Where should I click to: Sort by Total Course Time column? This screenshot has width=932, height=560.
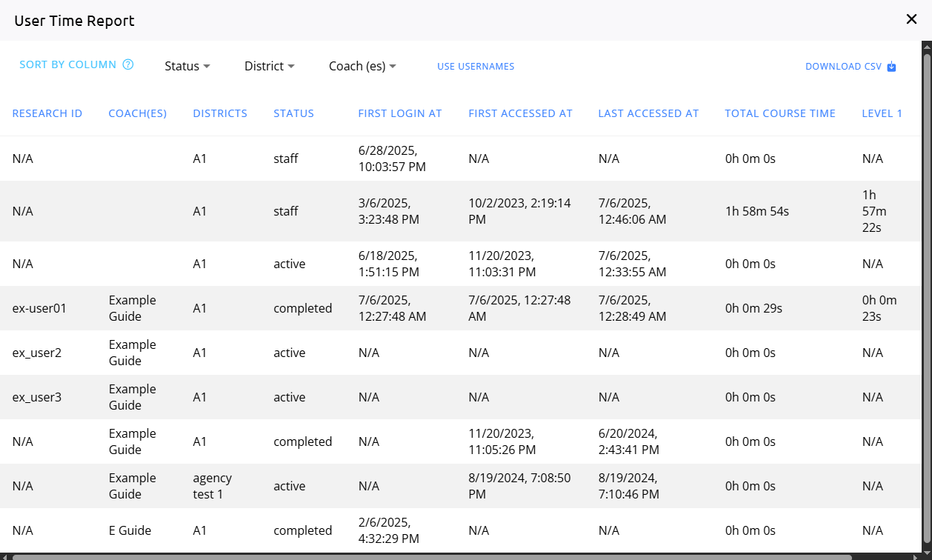[x=780, y=113]
